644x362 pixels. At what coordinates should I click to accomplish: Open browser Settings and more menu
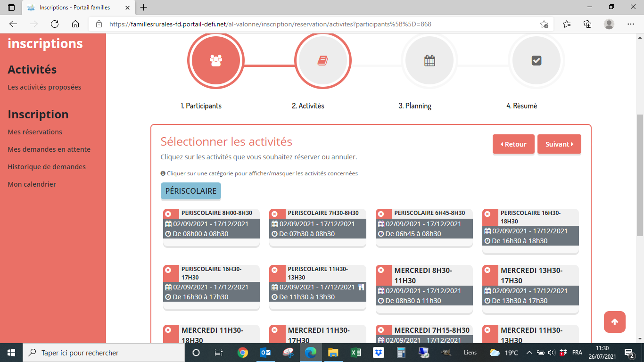tap(631, 24)
